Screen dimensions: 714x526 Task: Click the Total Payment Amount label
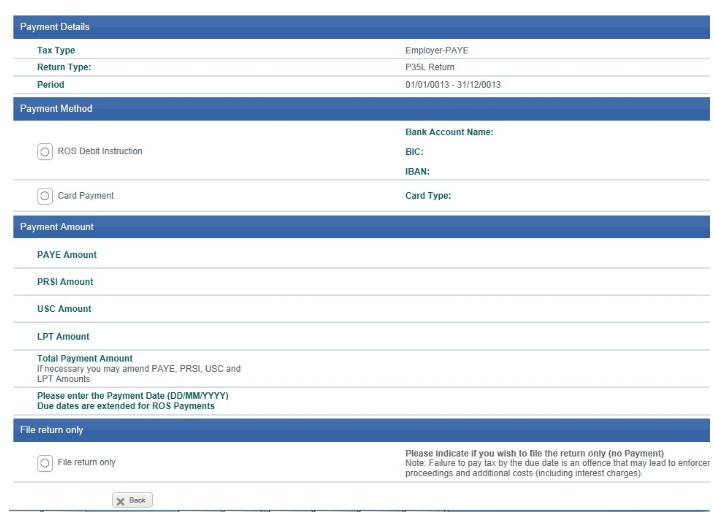point(85,359)
